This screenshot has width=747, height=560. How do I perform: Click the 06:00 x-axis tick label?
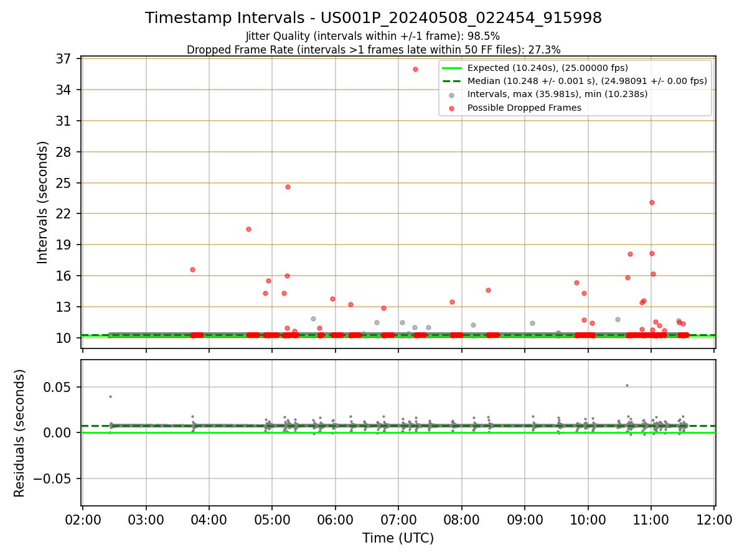point(336,520)
